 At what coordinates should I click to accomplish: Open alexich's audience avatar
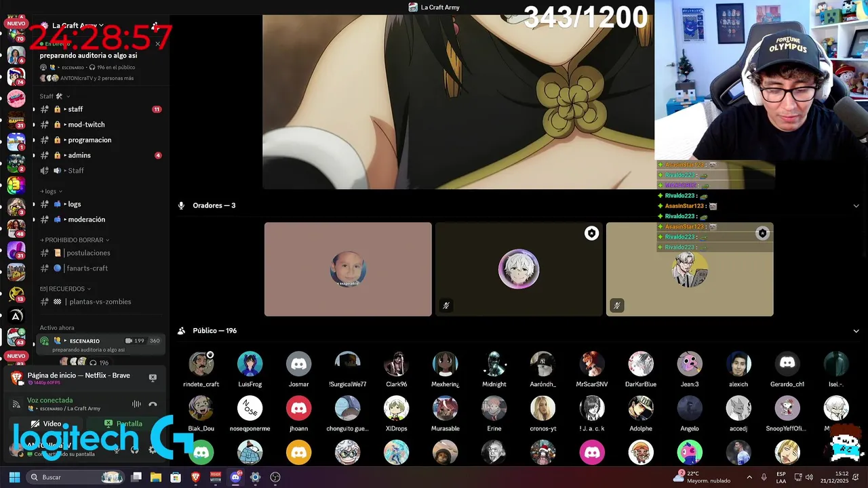tap(738, 364)
